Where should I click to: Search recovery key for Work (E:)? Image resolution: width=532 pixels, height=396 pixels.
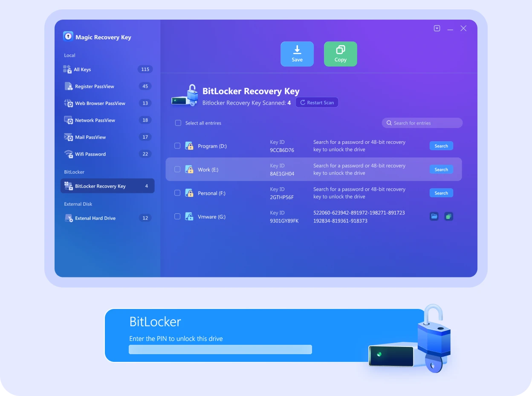(x=441, y=169)
